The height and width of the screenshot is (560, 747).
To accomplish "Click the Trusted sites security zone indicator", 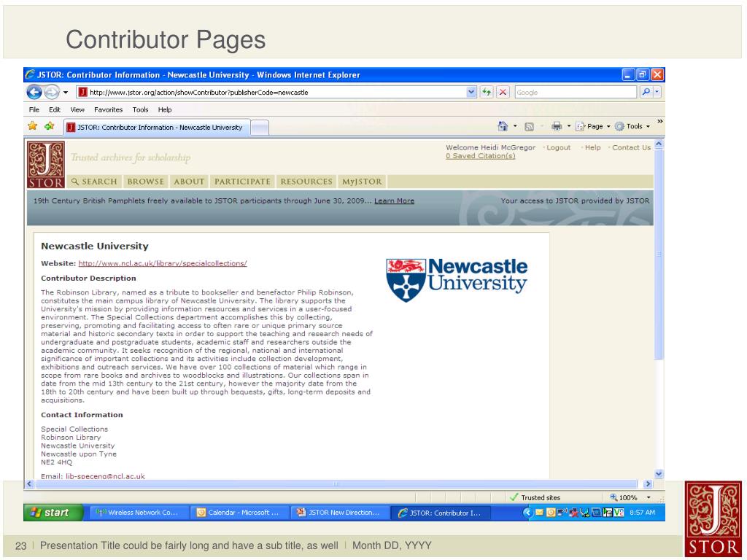I will 535,497.
